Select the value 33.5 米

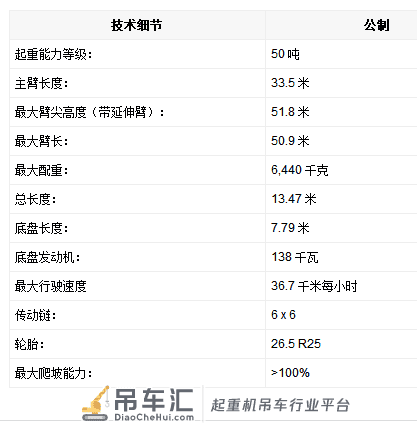click(290, 83)
